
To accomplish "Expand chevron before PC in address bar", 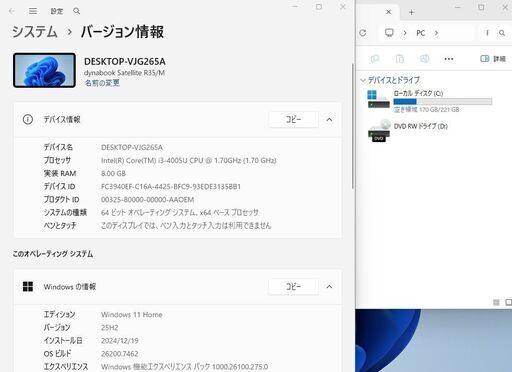I will pyautogui.click(x=405, y=33).
